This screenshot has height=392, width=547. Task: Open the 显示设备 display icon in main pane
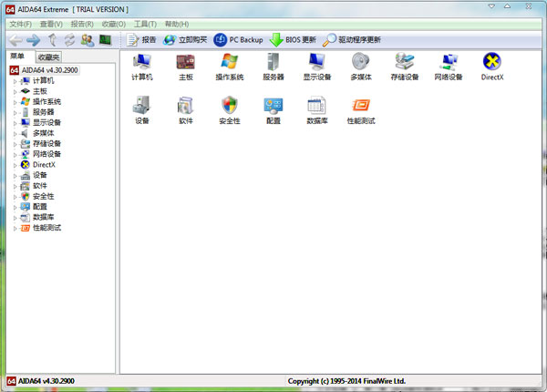pyautogui.click(x=316, y=67)
